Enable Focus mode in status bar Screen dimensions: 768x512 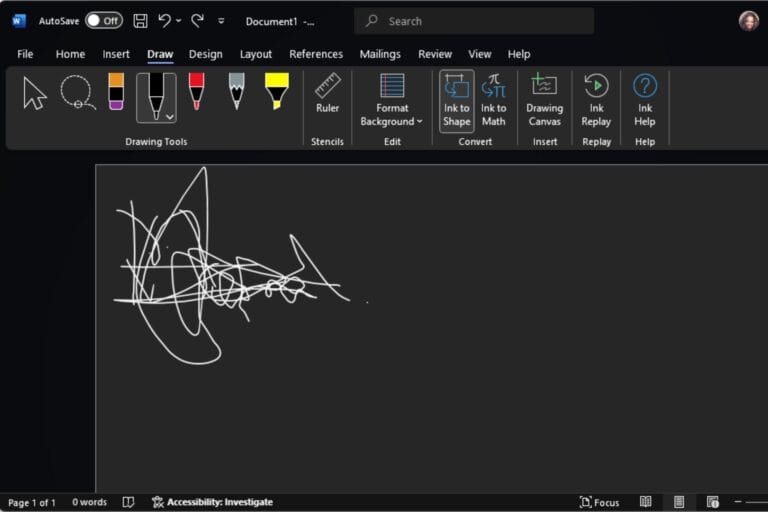tap(600, 502)
